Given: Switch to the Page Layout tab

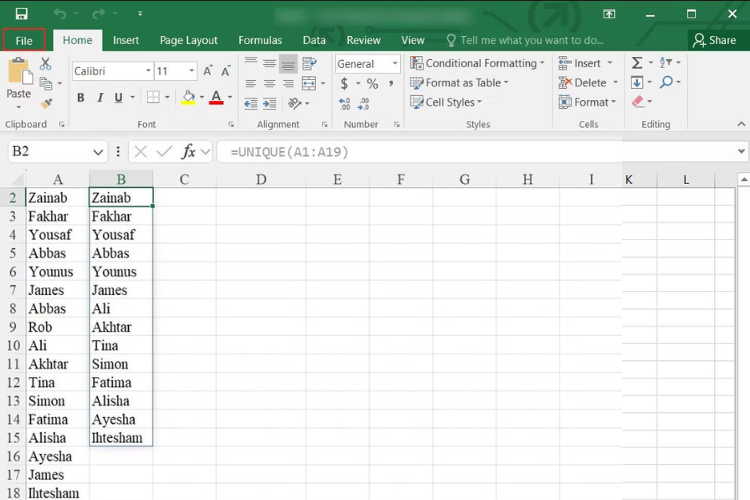Looking at the screenshot, I should [x=188, y=40].
